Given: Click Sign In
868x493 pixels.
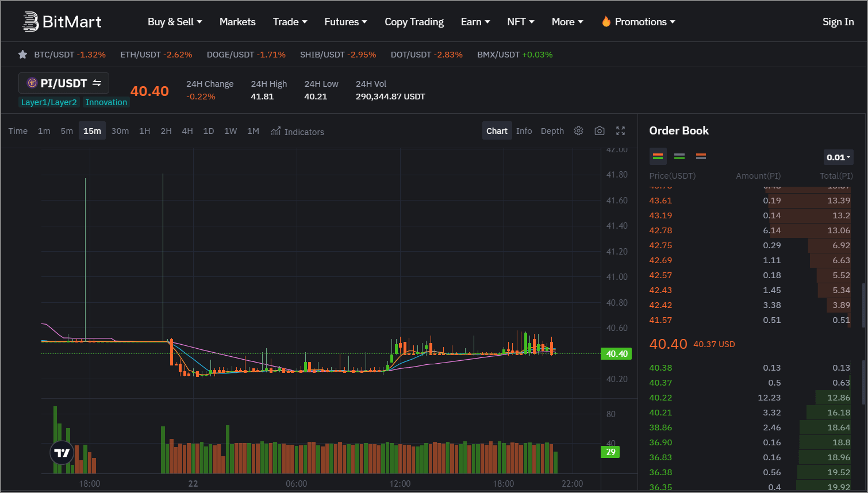Looking at the screenshot, I should point(838,22).
